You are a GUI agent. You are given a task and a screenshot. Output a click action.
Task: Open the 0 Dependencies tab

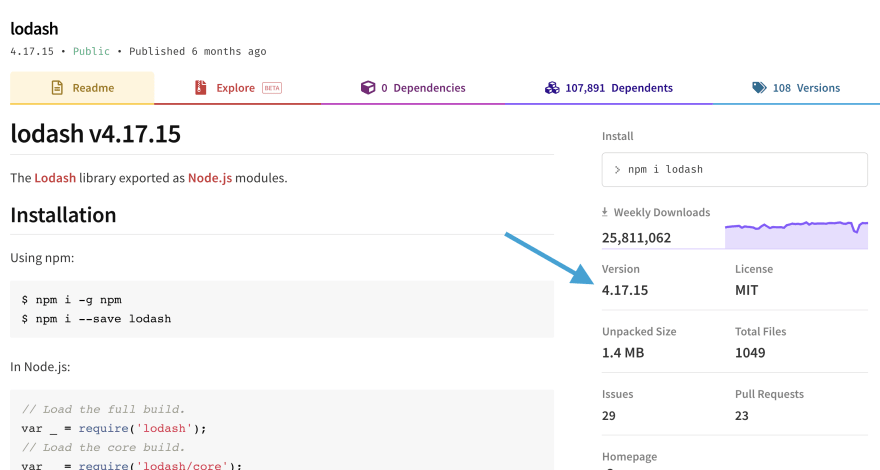413,88
